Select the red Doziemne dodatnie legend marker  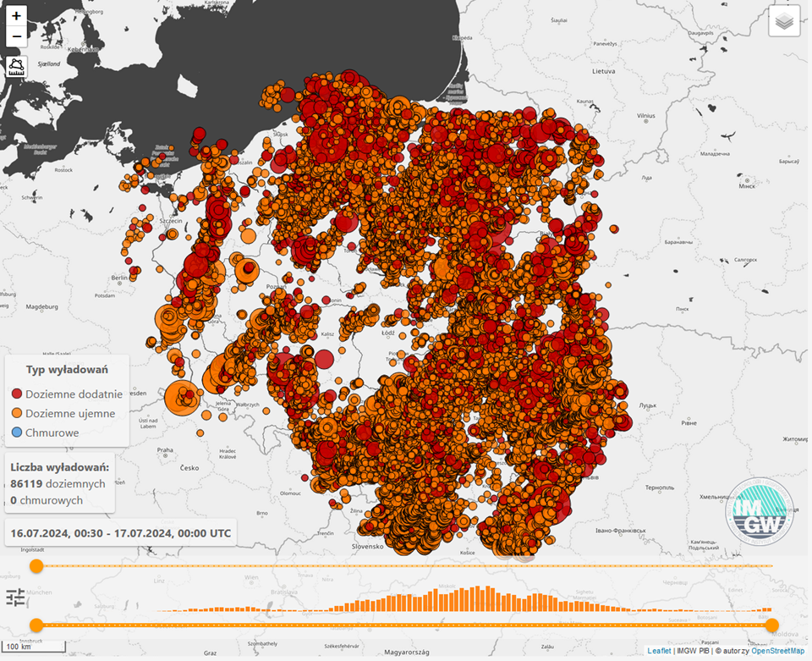17,394
